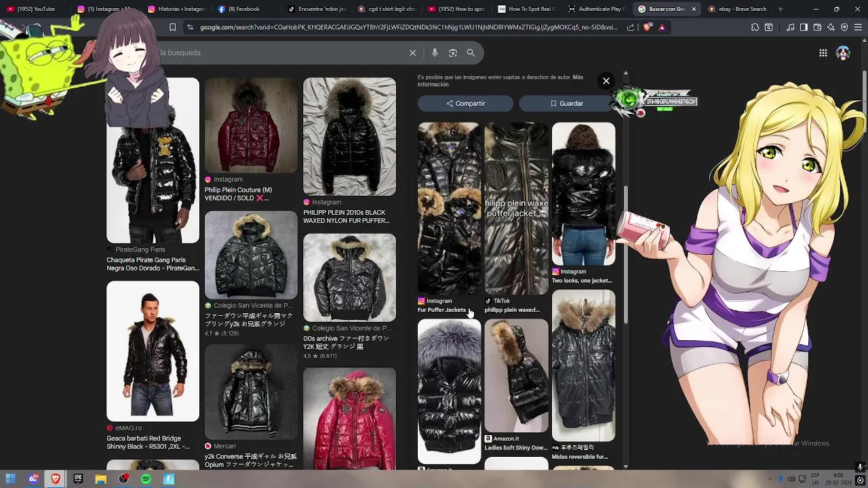Viewport: 868px width, 488px height.
Task: Open Brave Leo AI assistant icon
Action: tap(831, 27)
